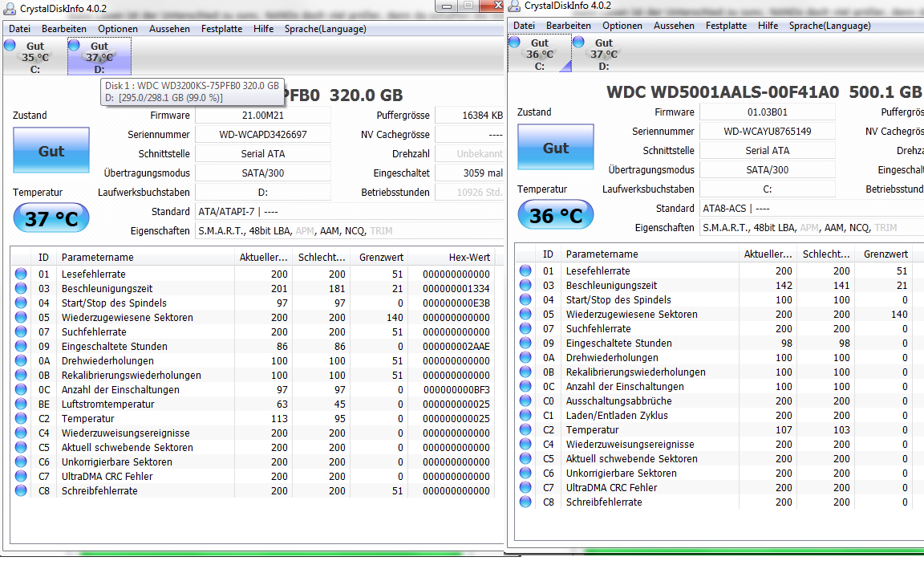Open Aussehen menu in left window

(169, 28)
